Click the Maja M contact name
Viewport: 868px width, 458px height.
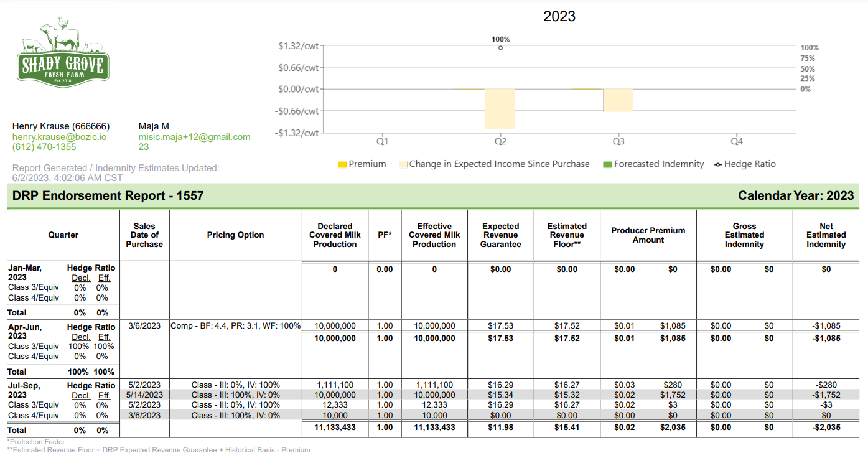coord(154,126)
